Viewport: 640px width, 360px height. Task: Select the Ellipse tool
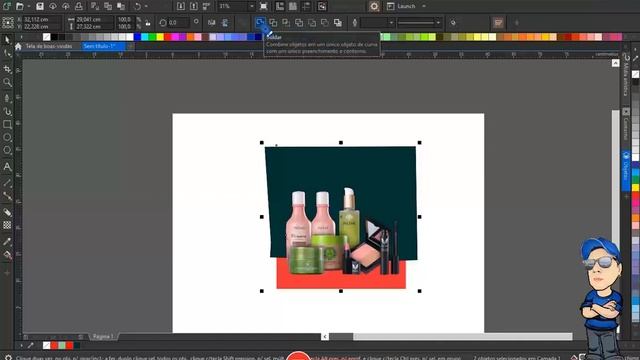7,138
